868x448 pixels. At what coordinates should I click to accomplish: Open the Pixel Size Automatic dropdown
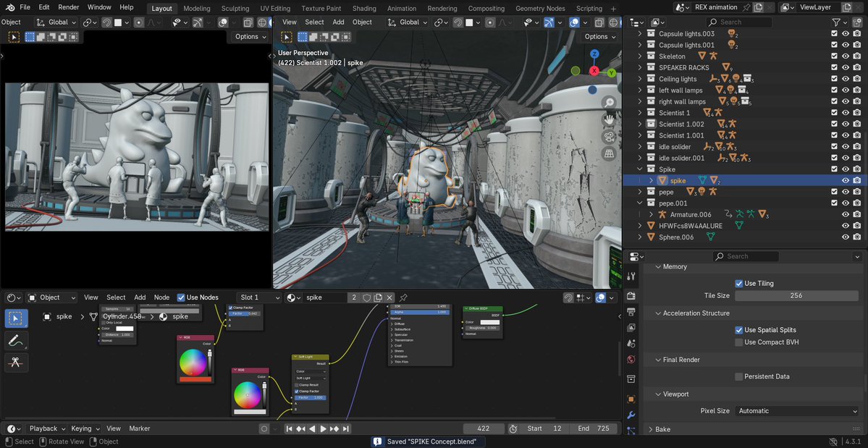(796, 411)
